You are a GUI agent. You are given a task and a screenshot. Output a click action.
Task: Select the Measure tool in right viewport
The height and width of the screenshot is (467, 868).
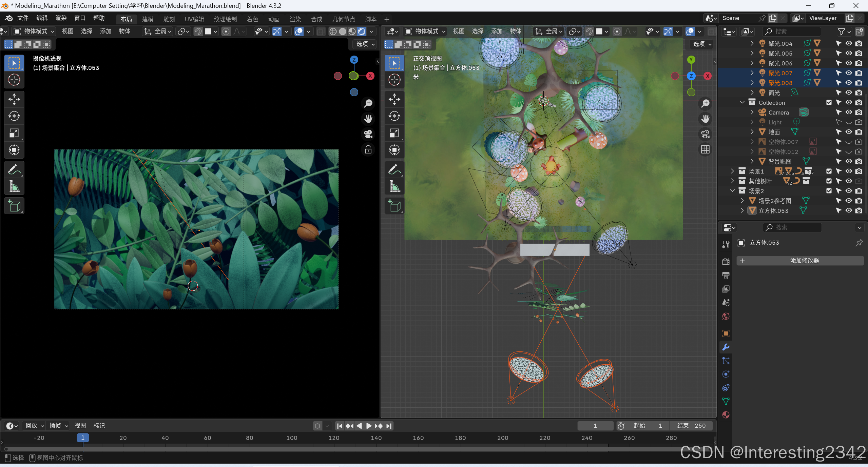pyautogui.click(x=394, y=186)
